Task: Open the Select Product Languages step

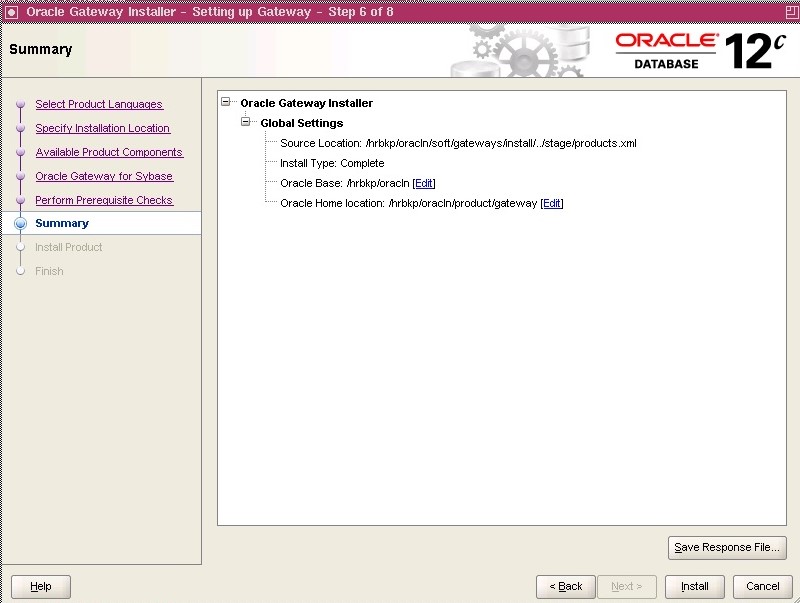Action: click(x=98, y=104)
